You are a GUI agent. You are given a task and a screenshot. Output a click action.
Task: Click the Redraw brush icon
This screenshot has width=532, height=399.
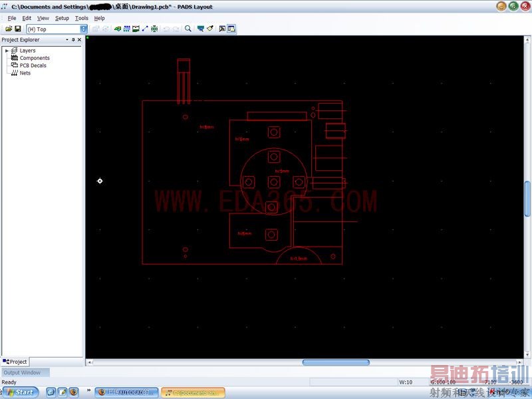coord(210,29)
